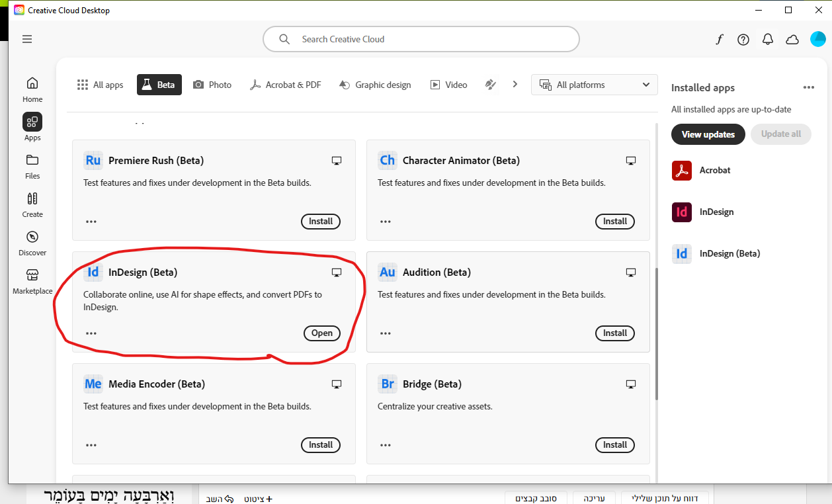The height and width of the screenshot is (504, 832).
Task: Click the View updates button
Action: [708, 134]
